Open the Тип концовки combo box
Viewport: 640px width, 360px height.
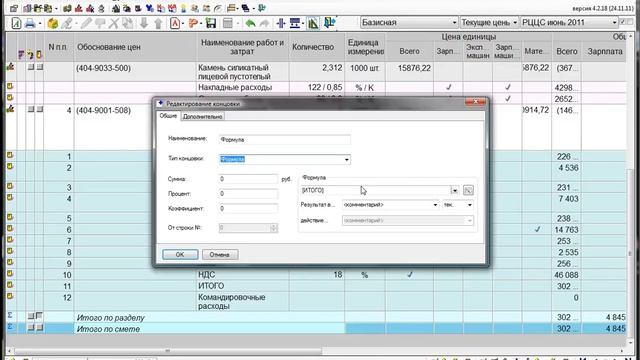284,159
